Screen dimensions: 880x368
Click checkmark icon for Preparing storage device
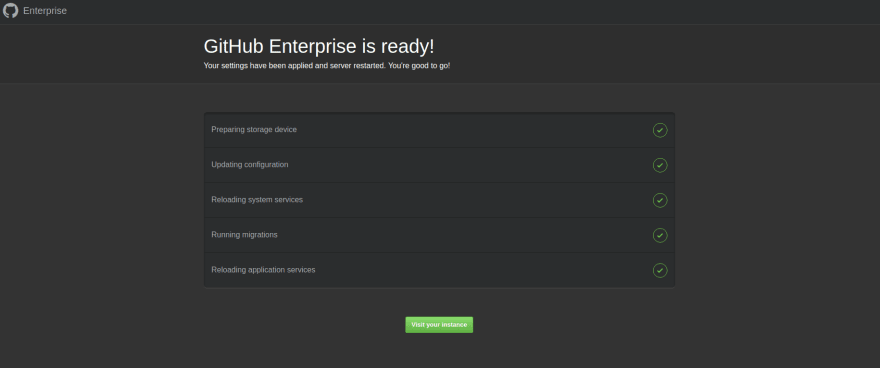pyautogui.click(x=660, y=130)
